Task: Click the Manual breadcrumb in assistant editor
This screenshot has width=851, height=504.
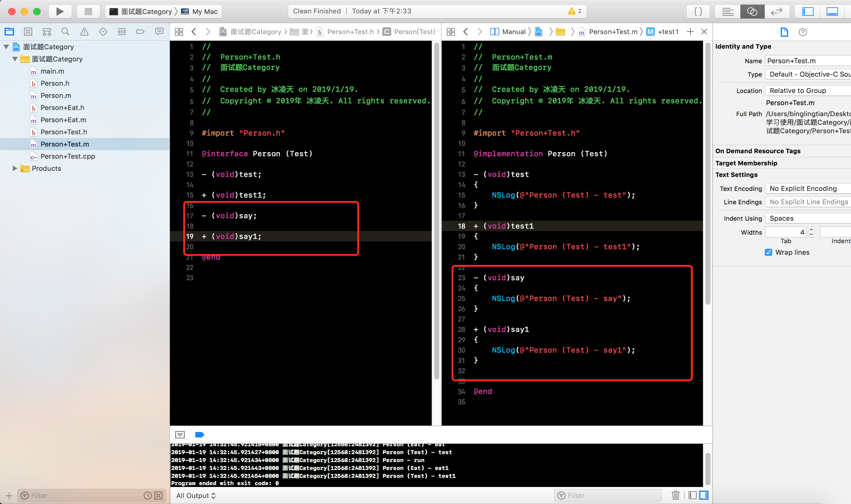Action: pos(513,32)
